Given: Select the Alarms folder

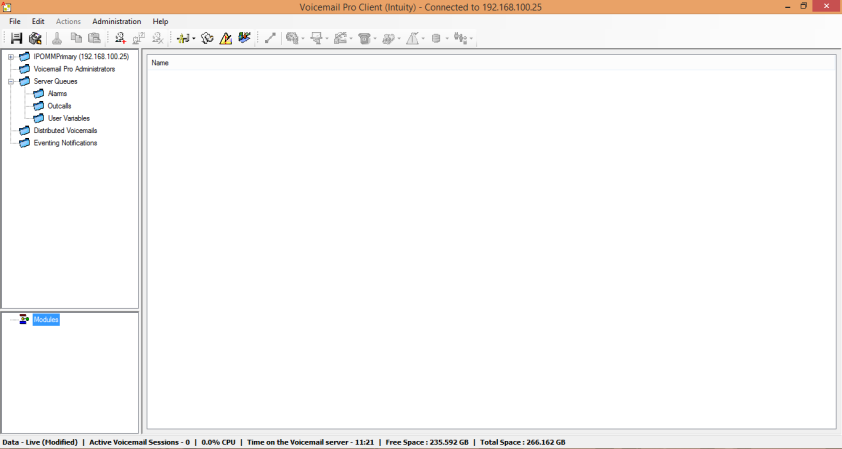Looking at the screenshot, I should tap(57, 93).
